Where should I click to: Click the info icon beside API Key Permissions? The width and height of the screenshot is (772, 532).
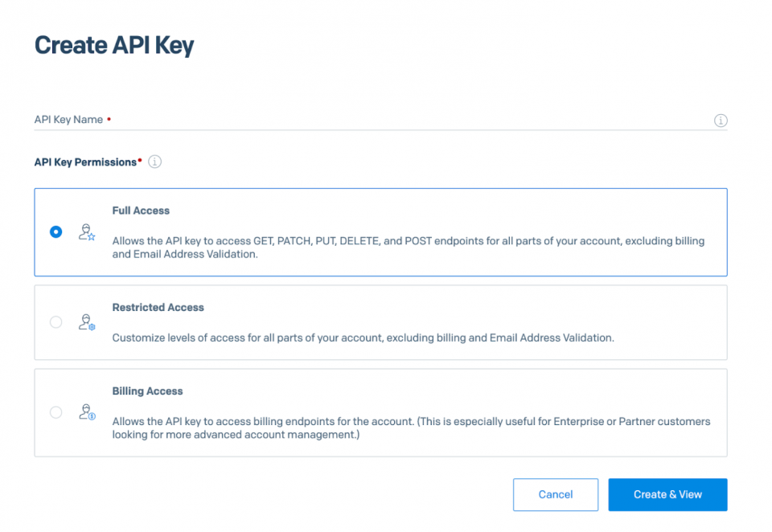click(x=155, y=162)
